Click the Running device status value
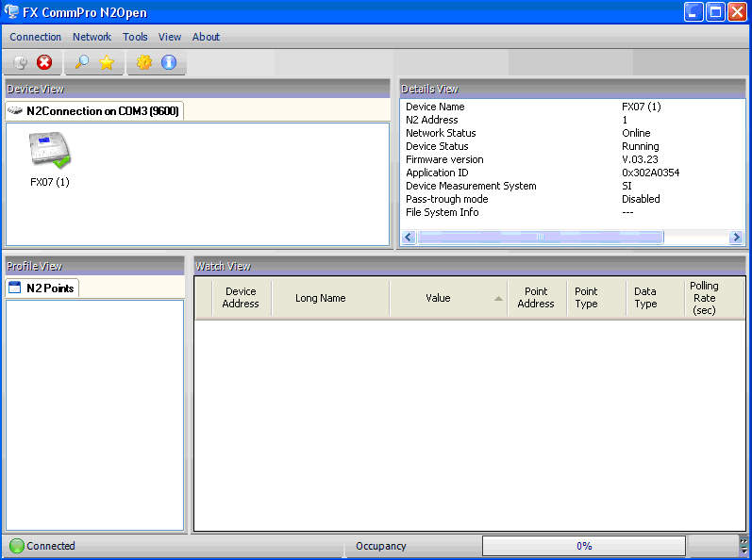The image size is (752, 560). coord(641,146)
